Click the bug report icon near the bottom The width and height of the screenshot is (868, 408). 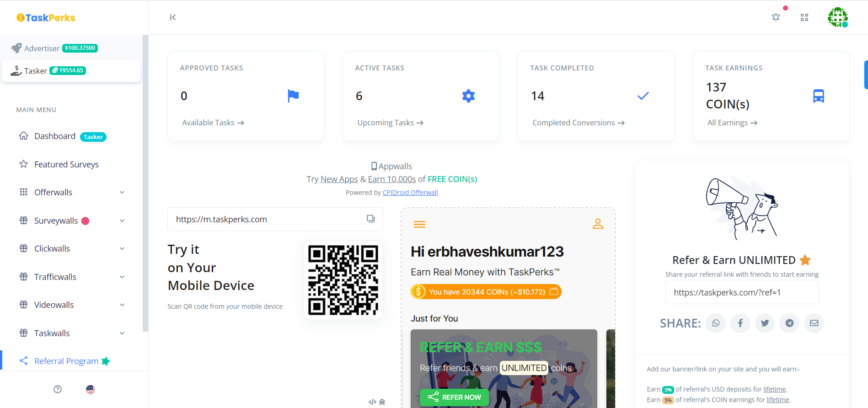(x=382, y=402)
